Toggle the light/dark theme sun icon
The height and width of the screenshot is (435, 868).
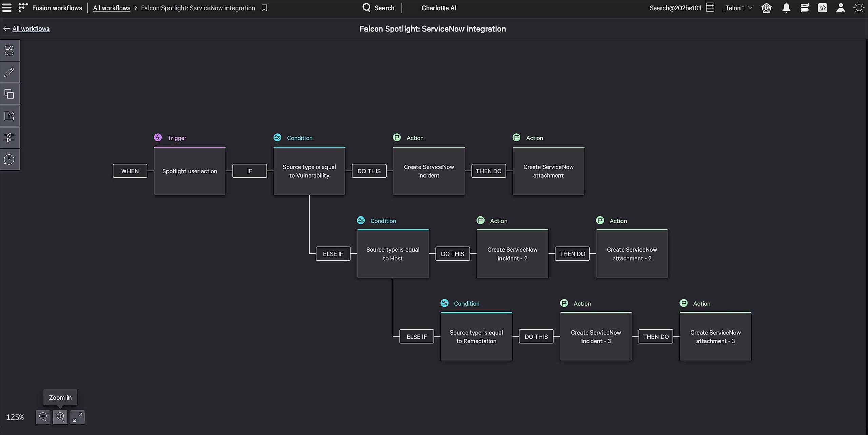click(859, 8)
